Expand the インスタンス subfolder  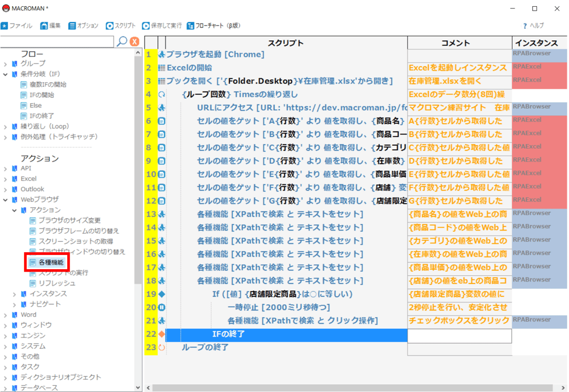click(x=14, y=294)
